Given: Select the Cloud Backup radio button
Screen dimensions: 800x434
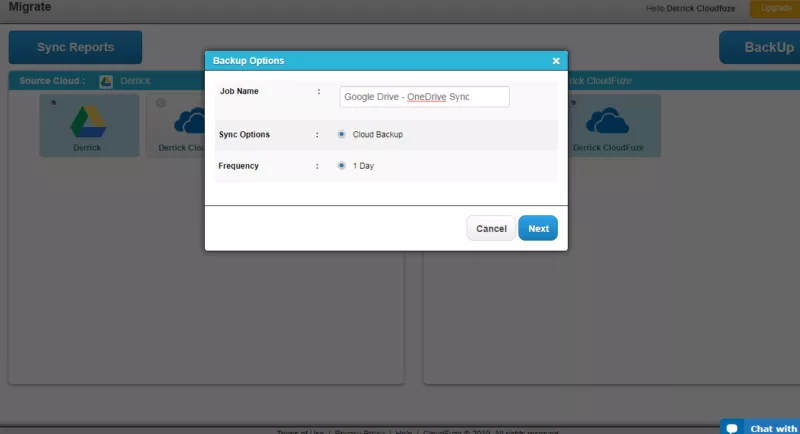Looking at the screenshot, I should point(341,134).
